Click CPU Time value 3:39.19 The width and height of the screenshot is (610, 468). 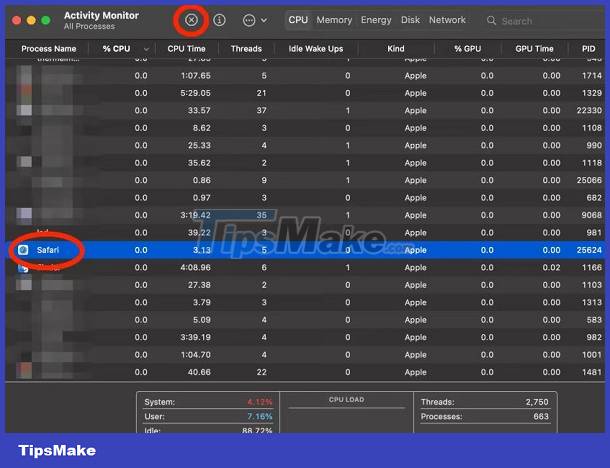(x=196, y=337)
